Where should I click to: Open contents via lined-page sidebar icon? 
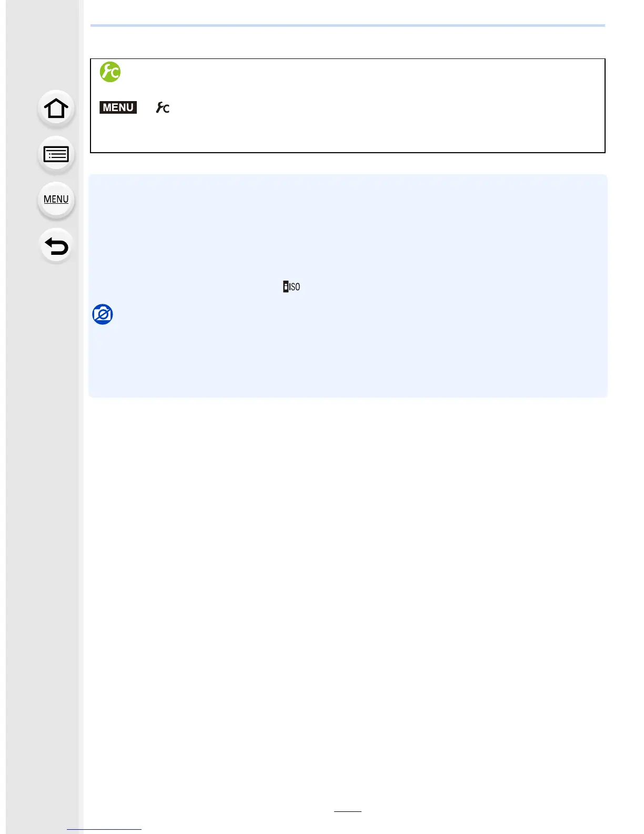click(x=56, y=154)
